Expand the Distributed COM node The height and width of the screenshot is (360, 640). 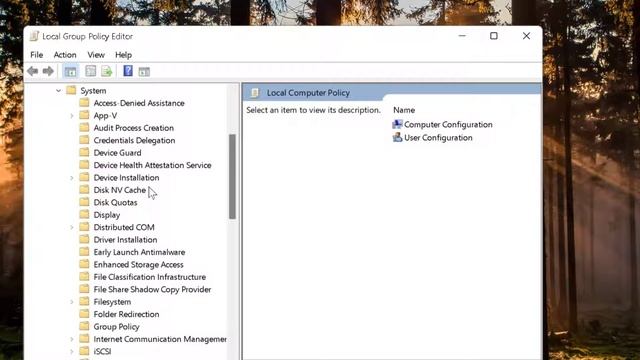(x=71, y=227)
